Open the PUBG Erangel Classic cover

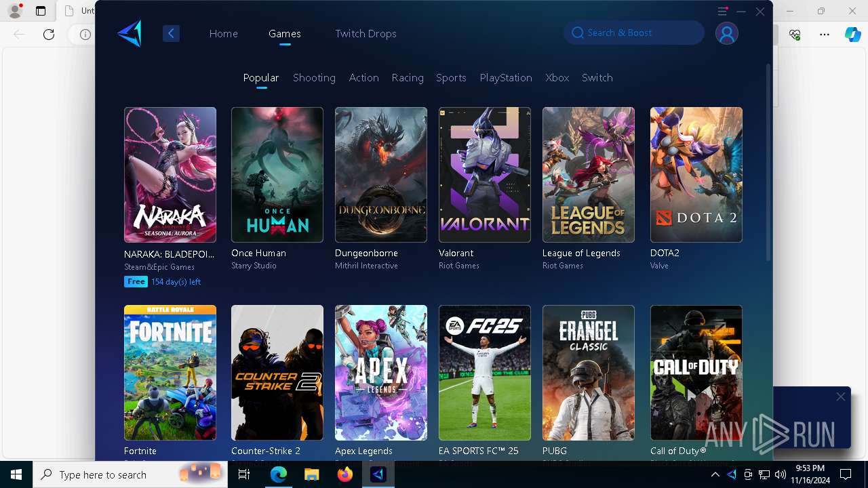[x=589, y=373]
